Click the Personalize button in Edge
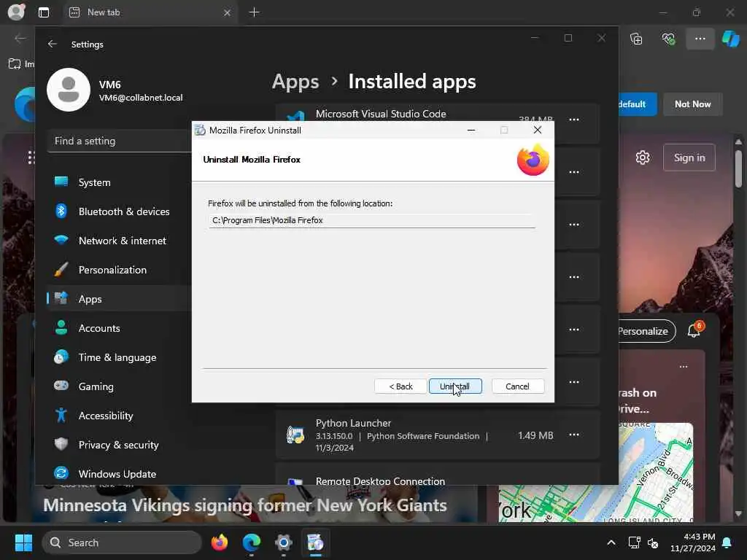The width and height of the screenshot is (747, 560). [x=646, y=332]
